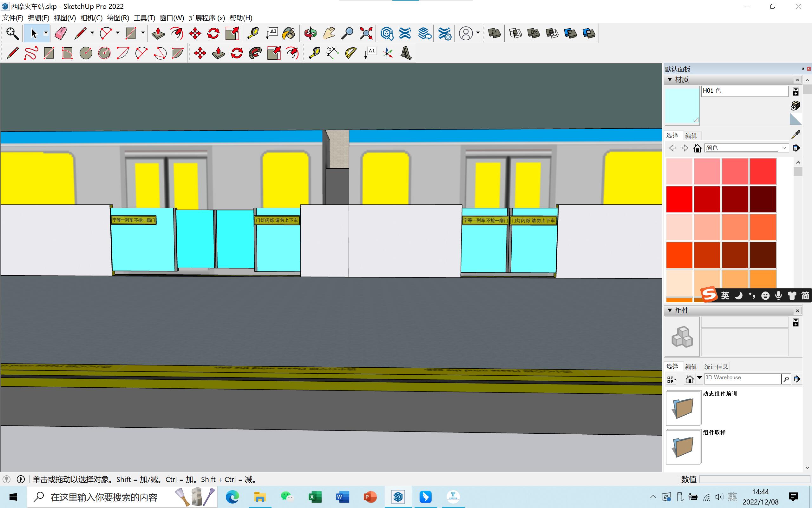This screenshot has width=812, height=508.
Task: Switch to the 统计信息 tab in components
Action: 716,366
